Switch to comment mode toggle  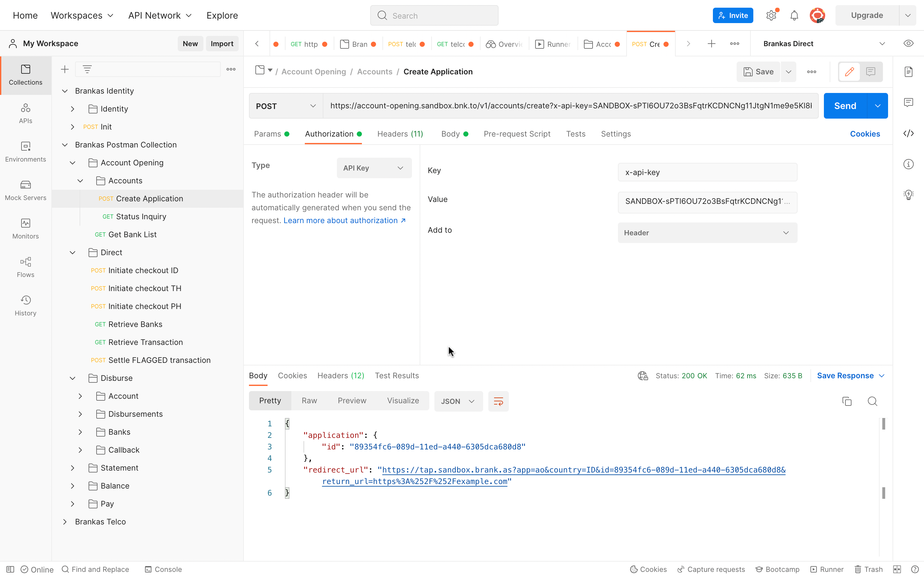tap(870, 71)
